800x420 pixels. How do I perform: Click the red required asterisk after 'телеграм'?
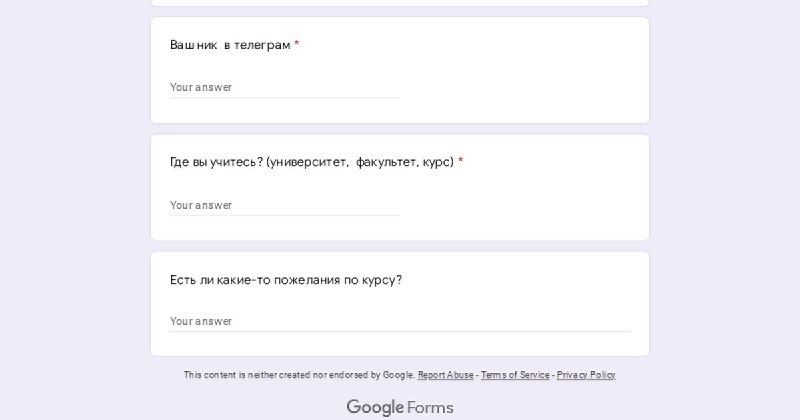point(297,44)
